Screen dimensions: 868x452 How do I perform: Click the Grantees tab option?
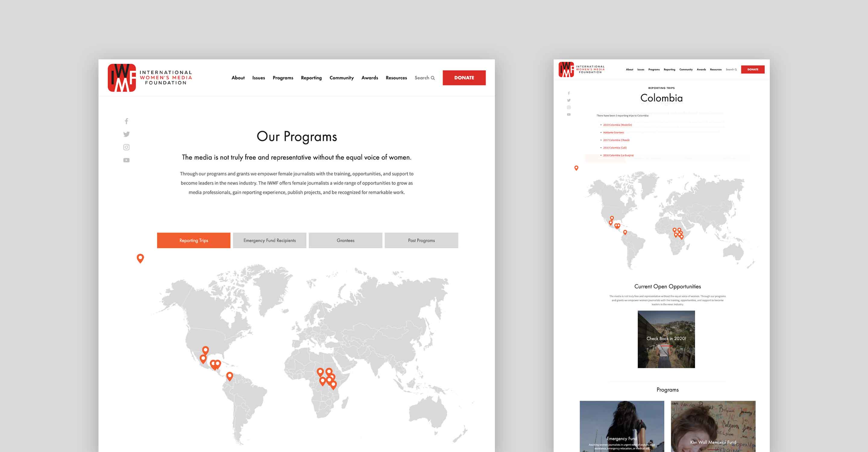pyautogui.click(x=345, y=240)
